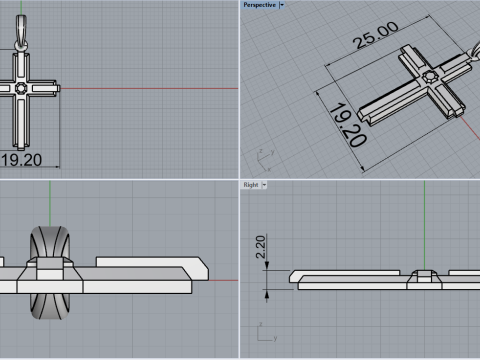480x360 pixels.
Task: Select the 25.00 dimension in Perspective view
Action: (375, 35)
